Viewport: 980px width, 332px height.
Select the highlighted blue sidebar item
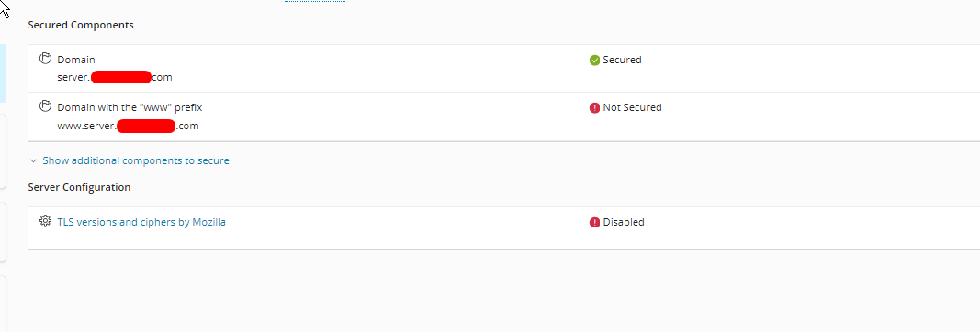pyautogui.click(x=3, y=73)
